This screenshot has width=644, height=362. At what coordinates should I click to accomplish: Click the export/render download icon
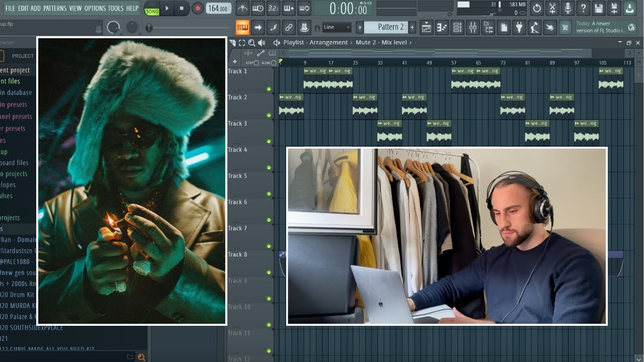[629, 9]
